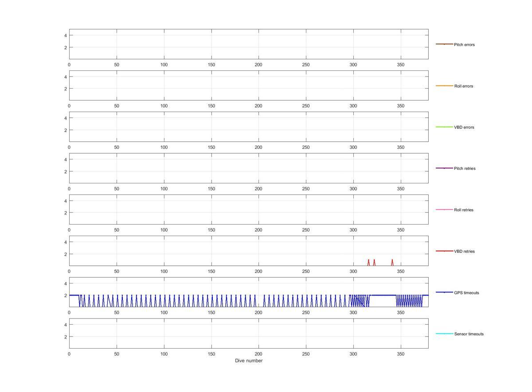532x392 pixels.
Task: Click the Roll errors legend label
Action: (464, 86)
